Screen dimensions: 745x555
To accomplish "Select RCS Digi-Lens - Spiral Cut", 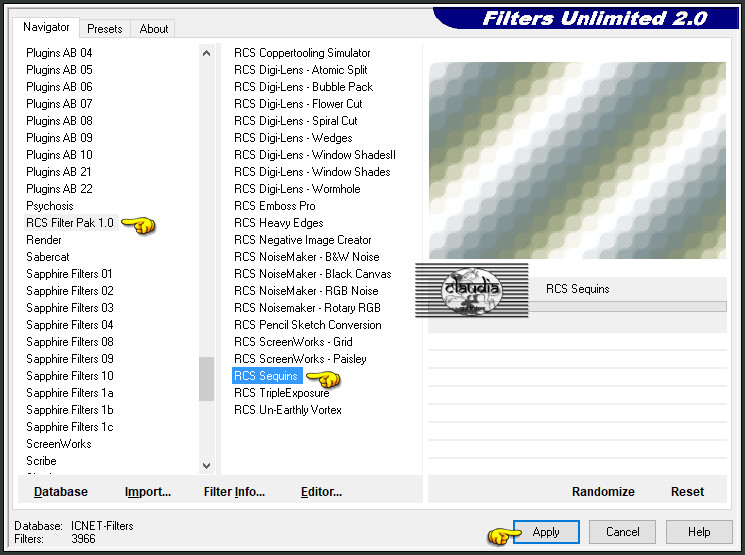I will (296, 121).
